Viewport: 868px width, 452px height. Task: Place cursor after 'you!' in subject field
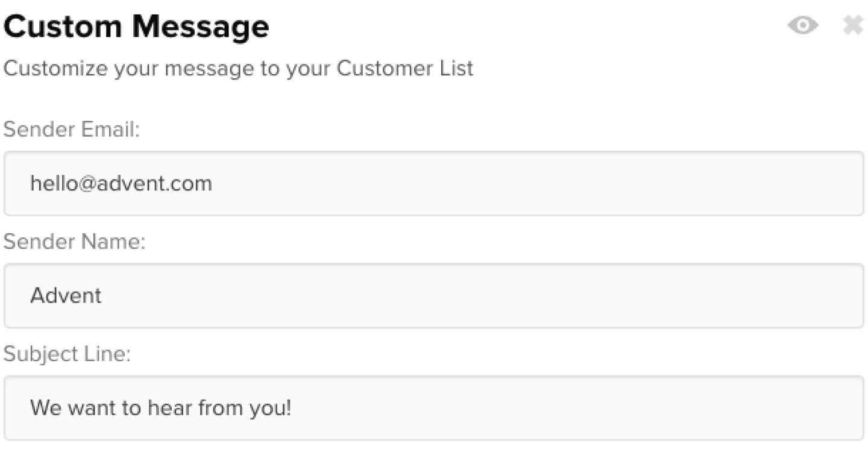[294, 409]
